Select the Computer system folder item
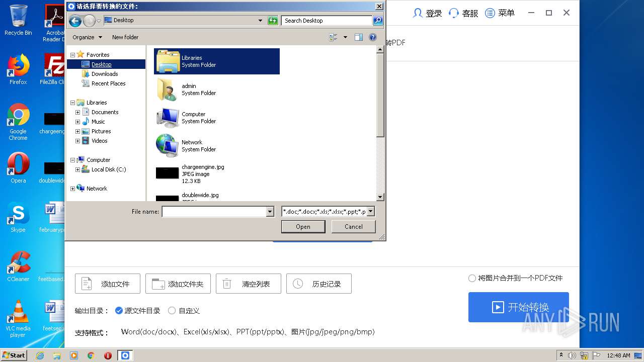This screenshot has height=362, width=644. click(217, 118)
